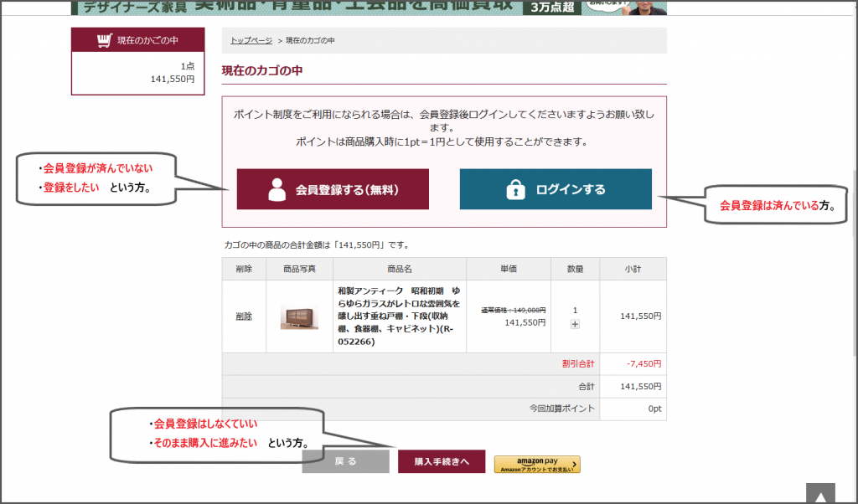Click the 現在のかごの中 sidebar header
858x504 pixels.
[138, 40]
